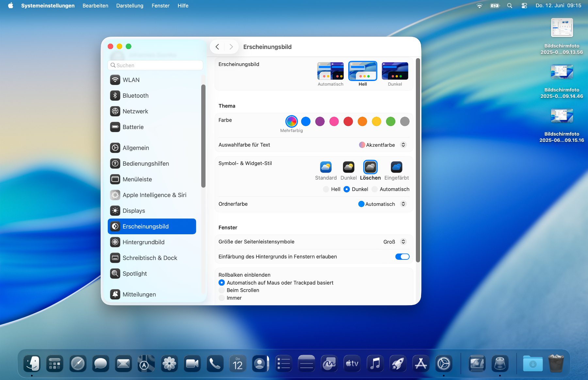Launch Safari from the Dock

pyautogui.click(x=78, y=363)
